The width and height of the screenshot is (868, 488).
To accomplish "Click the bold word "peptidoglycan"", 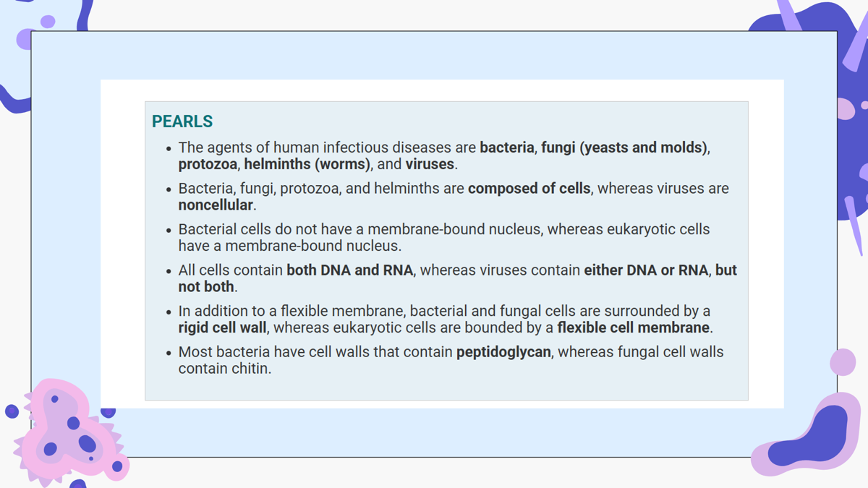I will tap(503, 353).
